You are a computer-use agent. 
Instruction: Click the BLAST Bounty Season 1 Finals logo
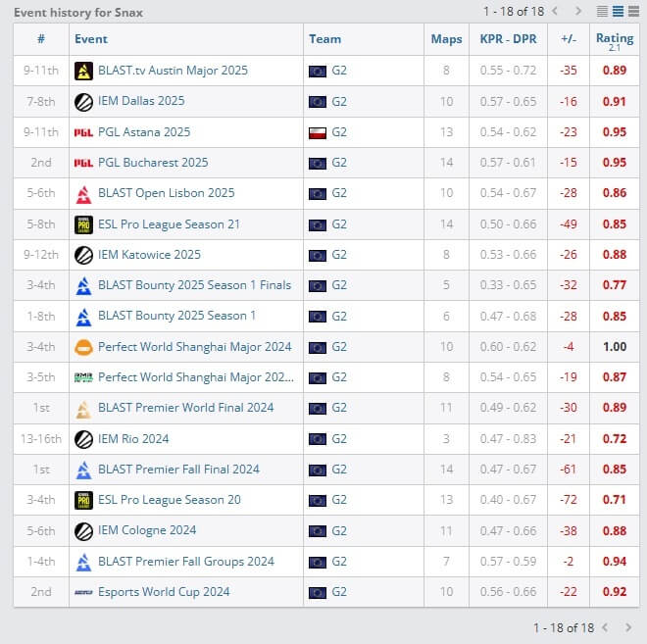tap(83, 286)
